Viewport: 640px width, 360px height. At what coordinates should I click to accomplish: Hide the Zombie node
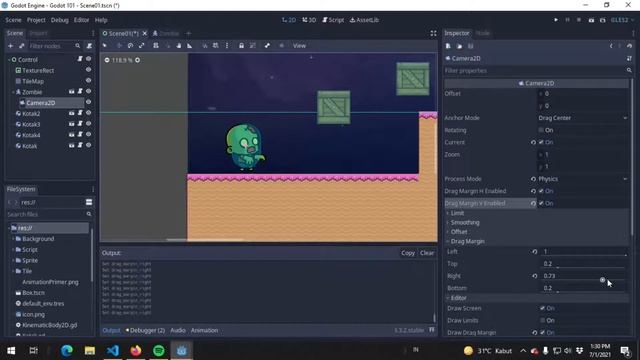(x=89, y=91)
